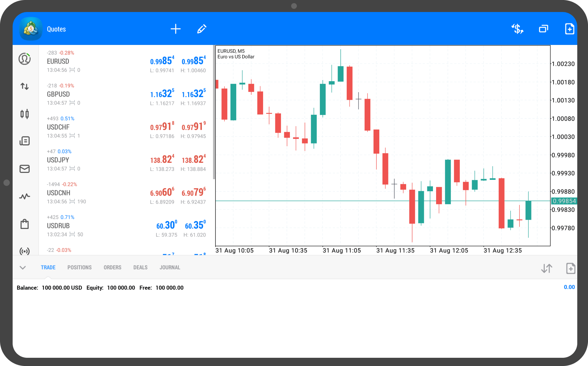Switch to the ORDERS tab
Image resolution: width=588 pixels, height=366 pixels.
click(x=112, y=267)
